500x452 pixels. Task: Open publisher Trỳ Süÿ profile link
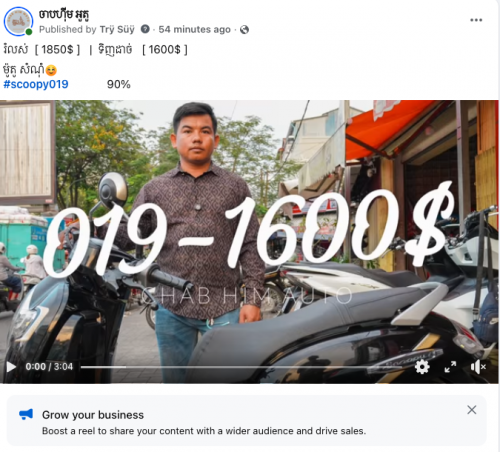(x=117, y=29)
